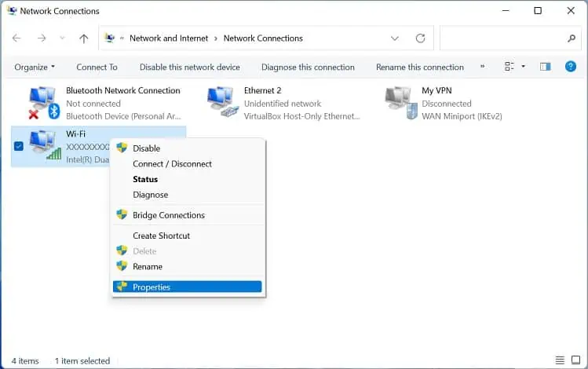Image resolution: width=588 pixels, height=369 pixels.
Task: Click the shield icon next to Rename
Action: coord(122,266)
